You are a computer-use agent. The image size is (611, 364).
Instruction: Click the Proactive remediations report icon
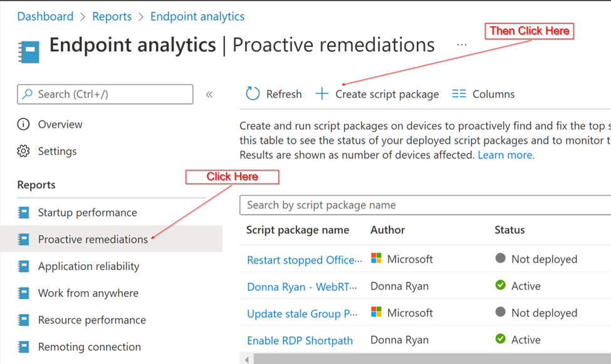23,239
